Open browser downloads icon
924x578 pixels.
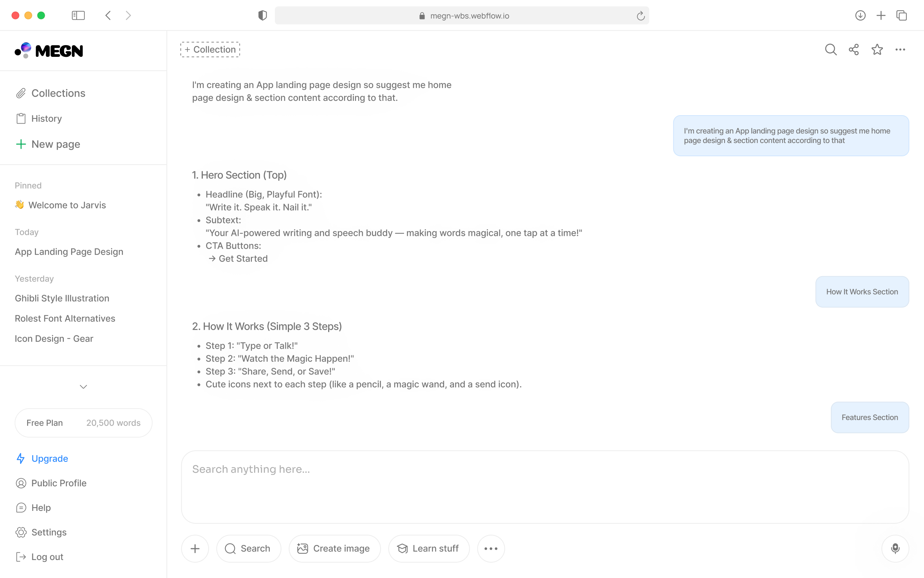[860, 15]
